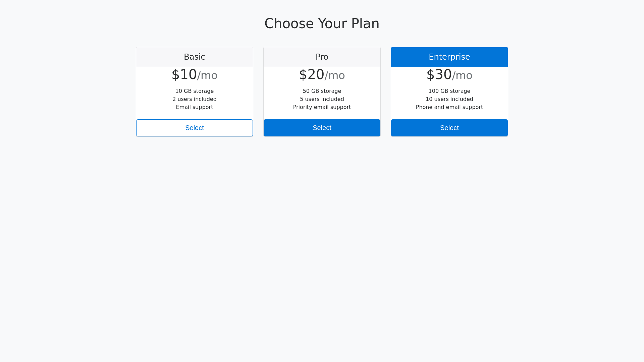The width and height of the screenshot is (644, 362).
Task: Click the /mo suffix beside $30
Action: pyautogui.click(x=462, y=76)
